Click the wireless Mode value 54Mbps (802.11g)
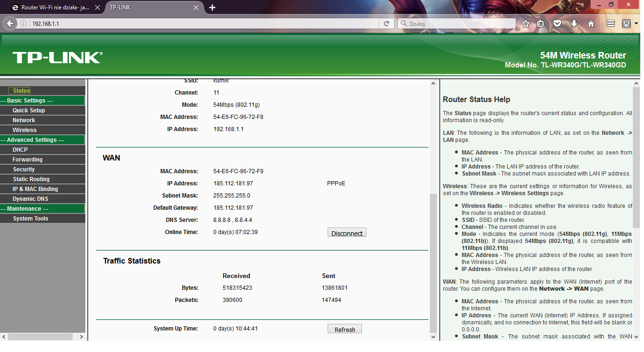The width and height of the screenshot is (644, 352). (236, 105)
